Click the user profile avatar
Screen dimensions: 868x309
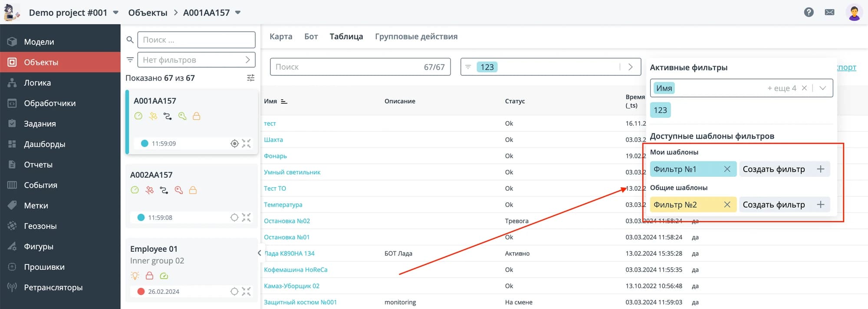(x=854, y=12)
